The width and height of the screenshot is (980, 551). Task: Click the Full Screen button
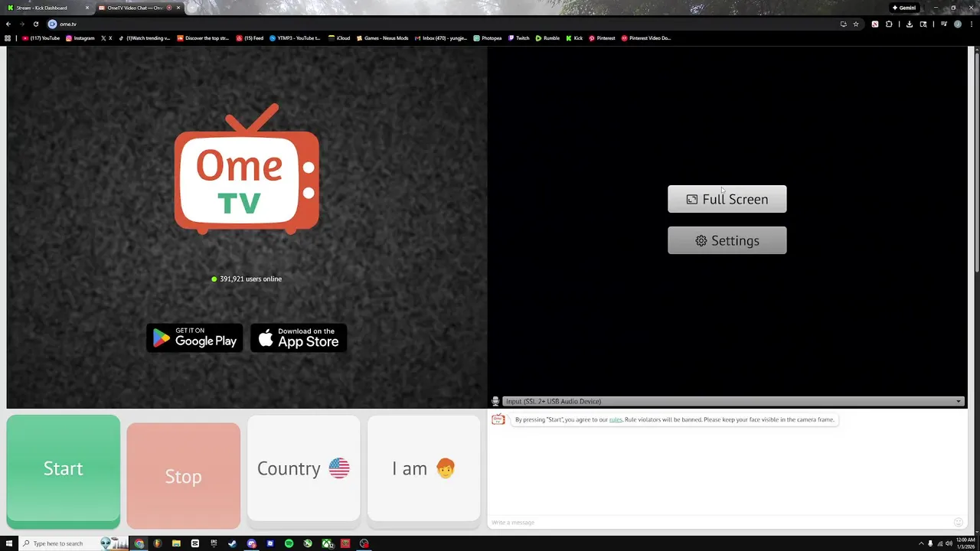click(x=727, y=199)
